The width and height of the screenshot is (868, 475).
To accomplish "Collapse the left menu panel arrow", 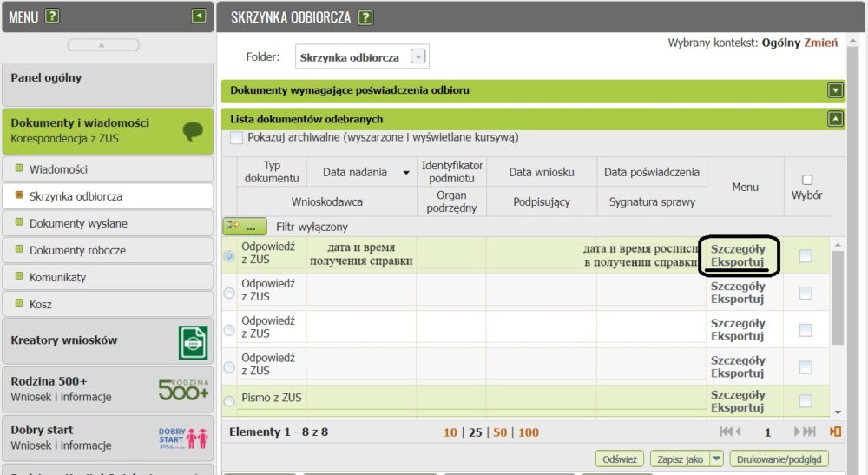I will 200,16.
